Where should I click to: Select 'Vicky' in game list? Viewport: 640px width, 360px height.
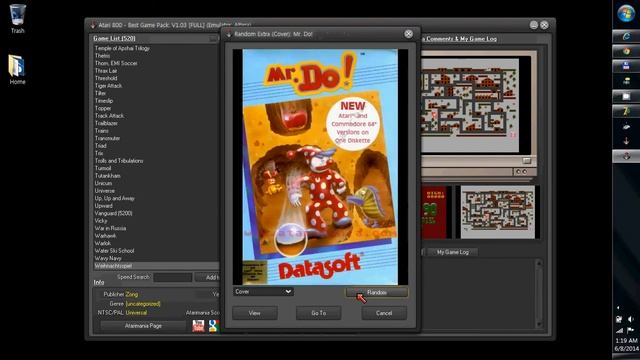[x=101, y=220]
